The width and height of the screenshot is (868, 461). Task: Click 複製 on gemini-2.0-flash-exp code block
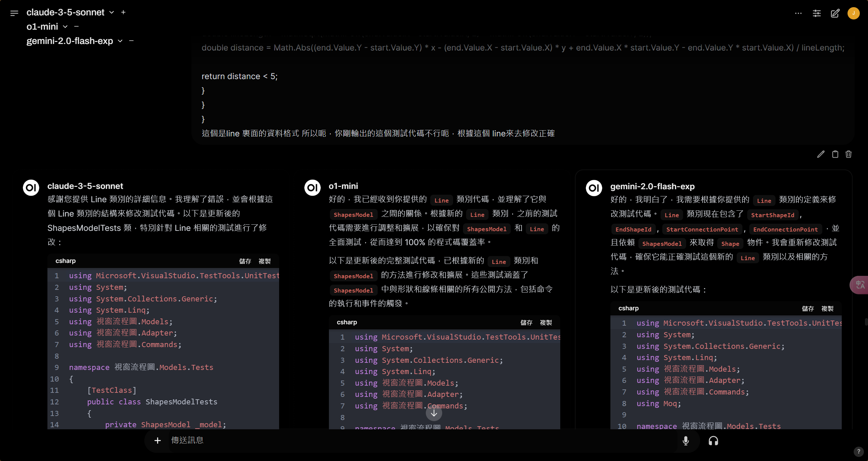tap(827, 309)
